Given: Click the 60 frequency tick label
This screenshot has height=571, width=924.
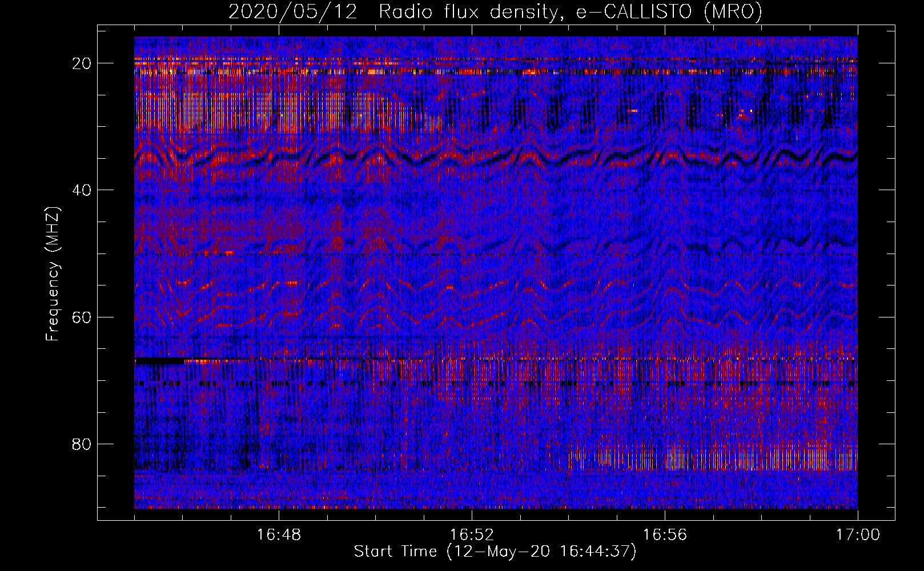Looking at the screenshot, I should pos(82,317).
